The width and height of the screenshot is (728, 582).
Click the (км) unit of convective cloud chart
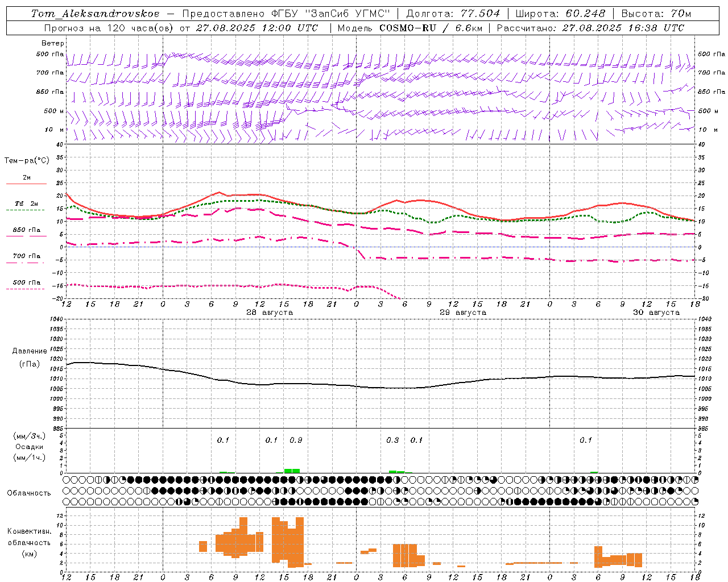[30, 554]
